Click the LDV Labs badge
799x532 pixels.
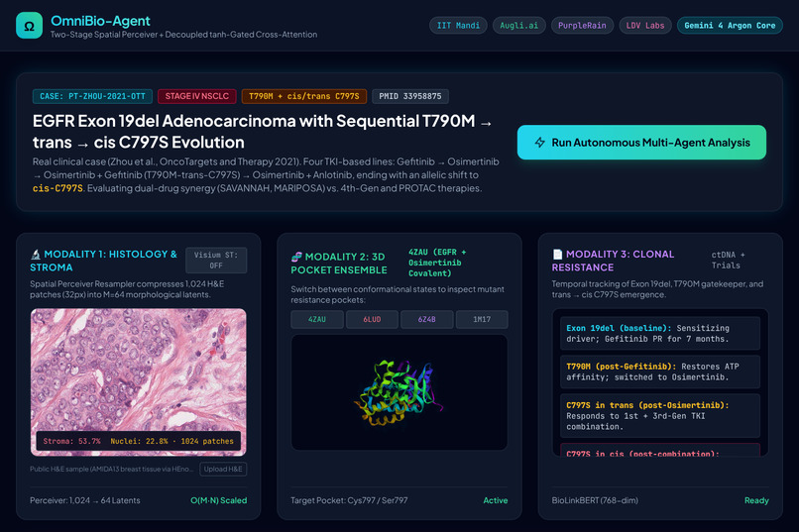(x=645, y=26)
